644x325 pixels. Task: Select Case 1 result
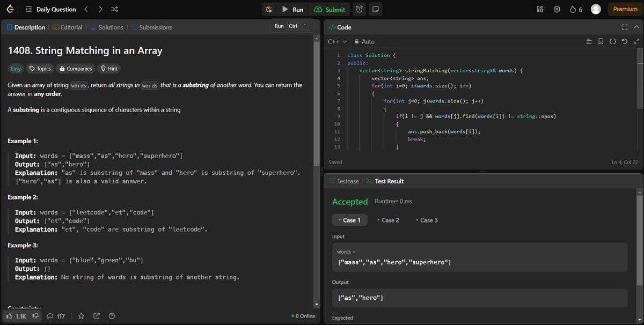pos(349,220)
